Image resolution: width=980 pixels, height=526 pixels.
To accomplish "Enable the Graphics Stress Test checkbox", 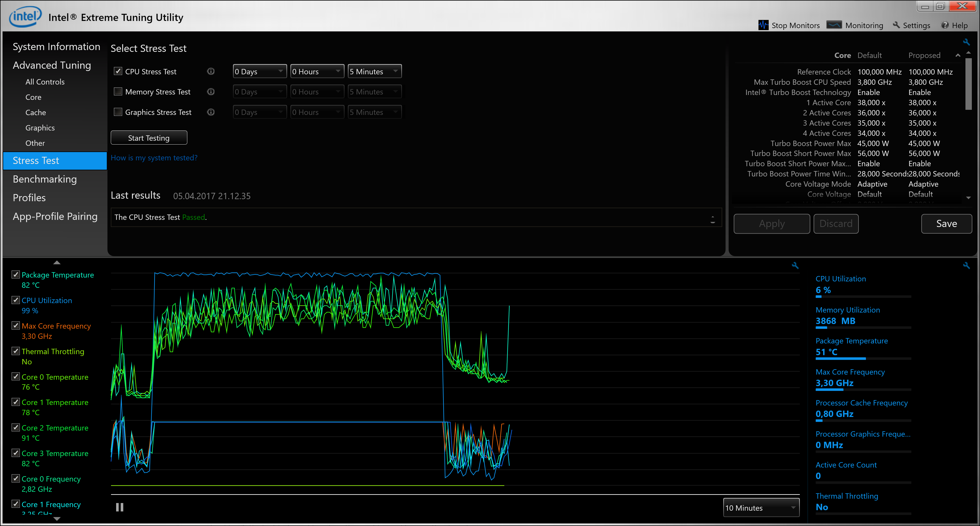I will point(118,112).
